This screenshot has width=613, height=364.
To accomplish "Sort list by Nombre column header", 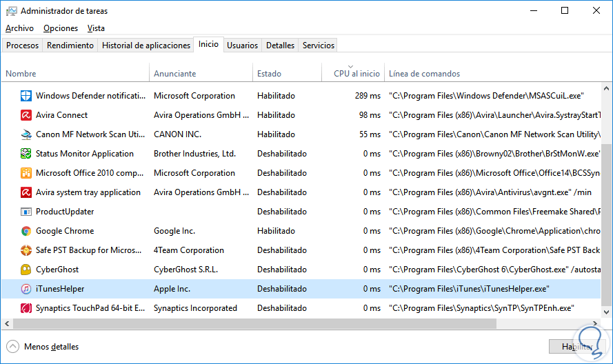I will tap(21, 74).
